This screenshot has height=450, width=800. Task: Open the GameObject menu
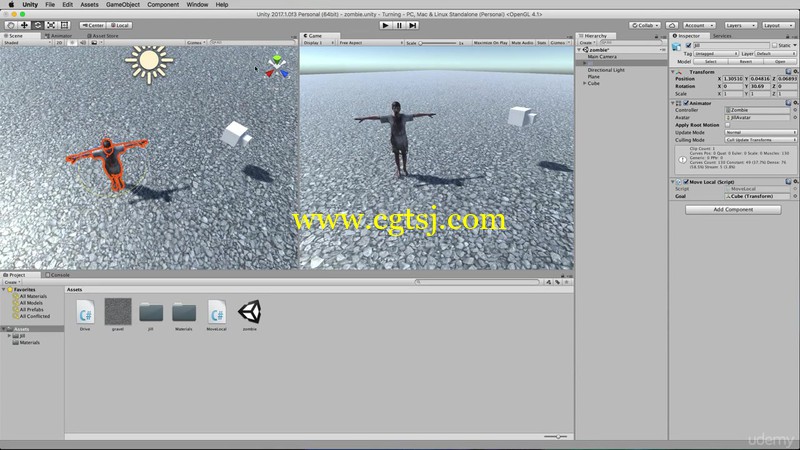click(123, 5)
